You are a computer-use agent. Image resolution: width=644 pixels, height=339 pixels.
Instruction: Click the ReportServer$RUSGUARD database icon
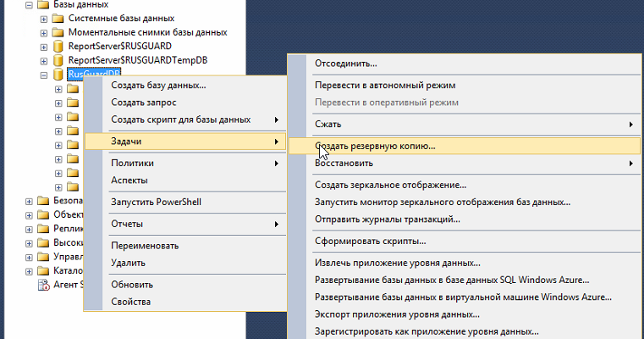pyautogui.click(x=58, y=47)
